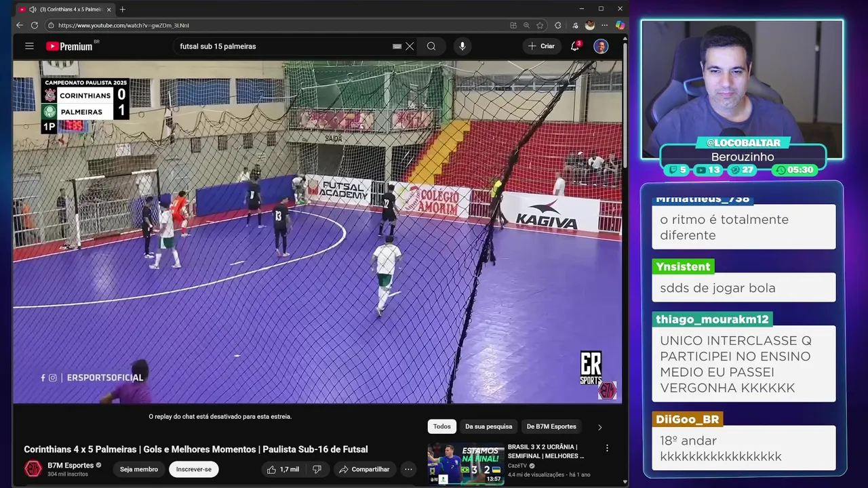
Task: Open the browser profile avatar in toolbar
Action: tap(589, 25)
